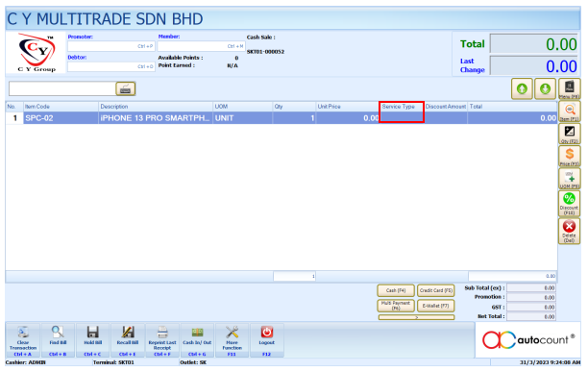588x372 pixels.
Task: Pay with the E-Wallet (F7) button
Action: pyautogui.click(x=436, y=306)
